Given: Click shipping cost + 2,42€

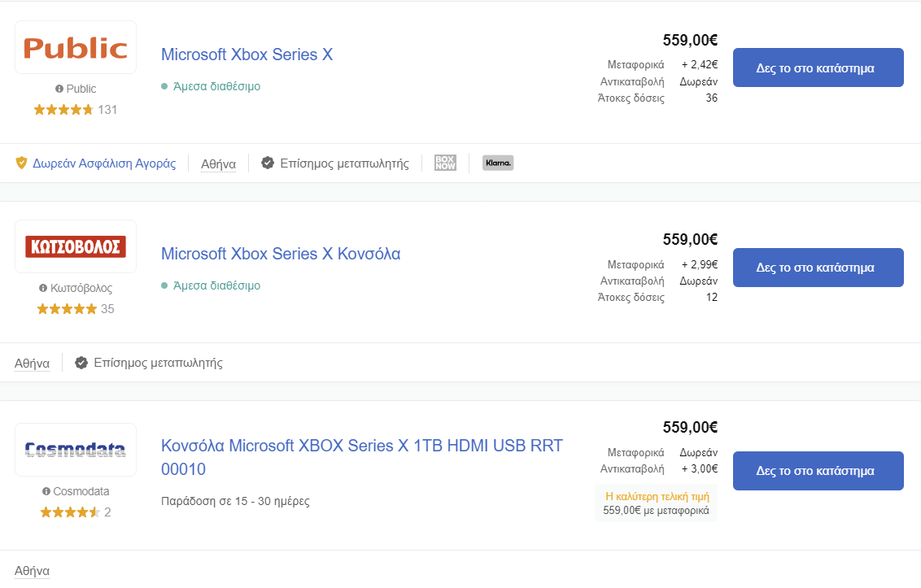Looking at the screenshot, I should [x=700, y=64].
